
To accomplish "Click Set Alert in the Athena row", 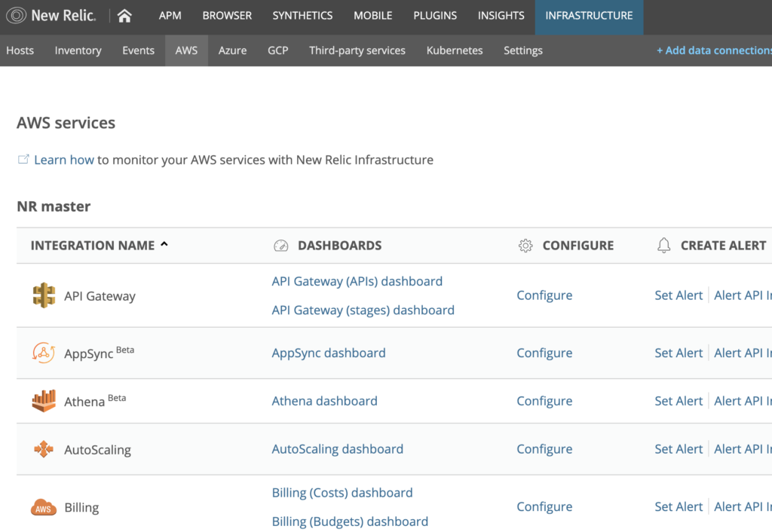I will click(x=679, y=401).
